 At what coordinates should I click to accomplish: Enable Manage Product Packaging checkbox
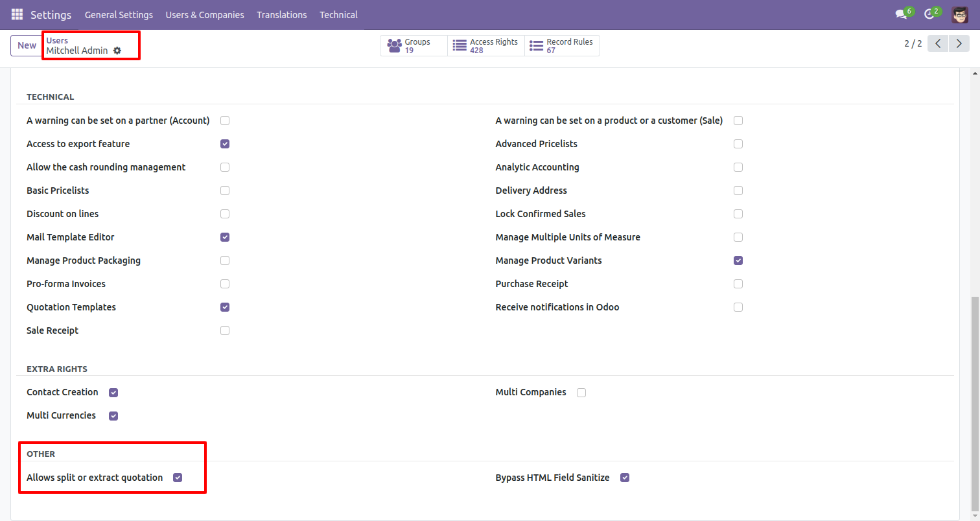(225, 260)
